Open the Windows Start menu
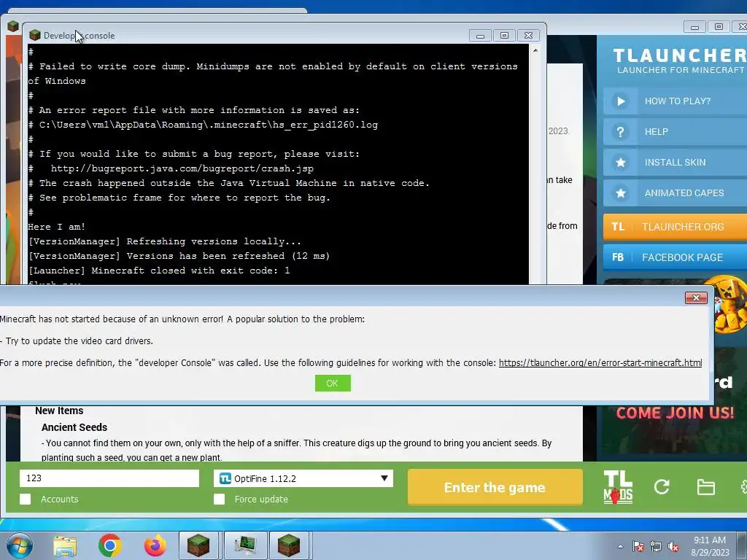 pos(19,545)
